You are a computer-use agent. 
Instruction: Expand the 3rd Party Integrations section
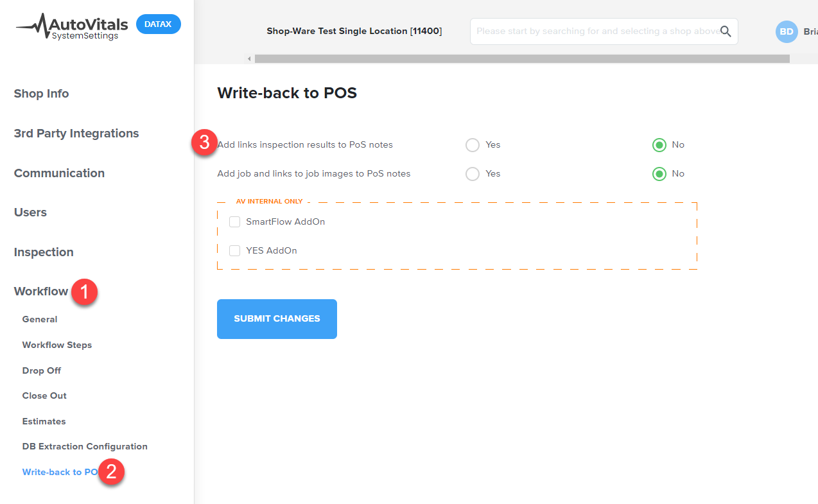point(76,134)
